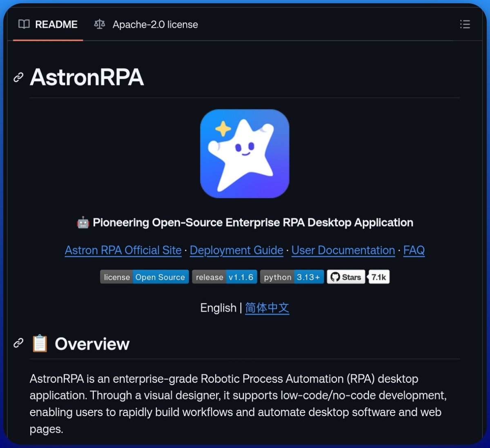Screen dimensions: 490x448
Task: Click the Overview heading text
Action: tap(92, 344)
